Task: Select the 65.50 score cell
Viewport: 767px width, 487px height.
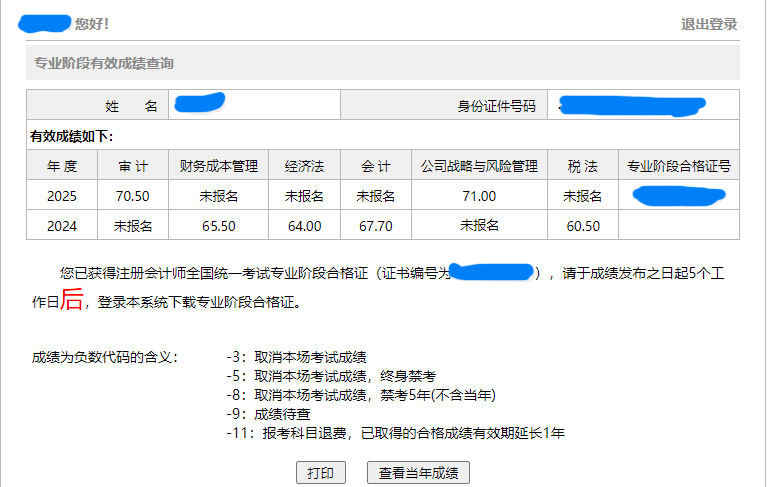Action: 218,226
